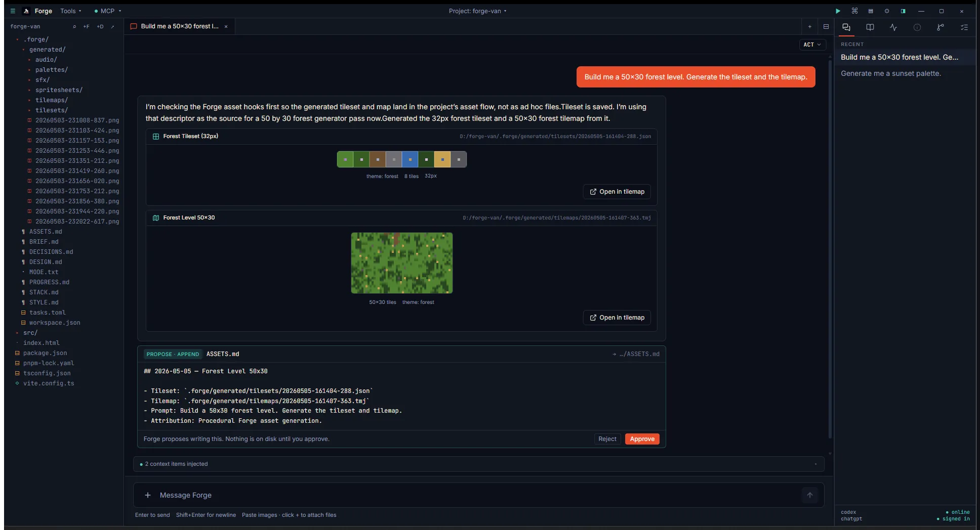The height and width of the screenshot is (530, 980).
Task: Search files in forge-van explorer
Action: (74, 26)
